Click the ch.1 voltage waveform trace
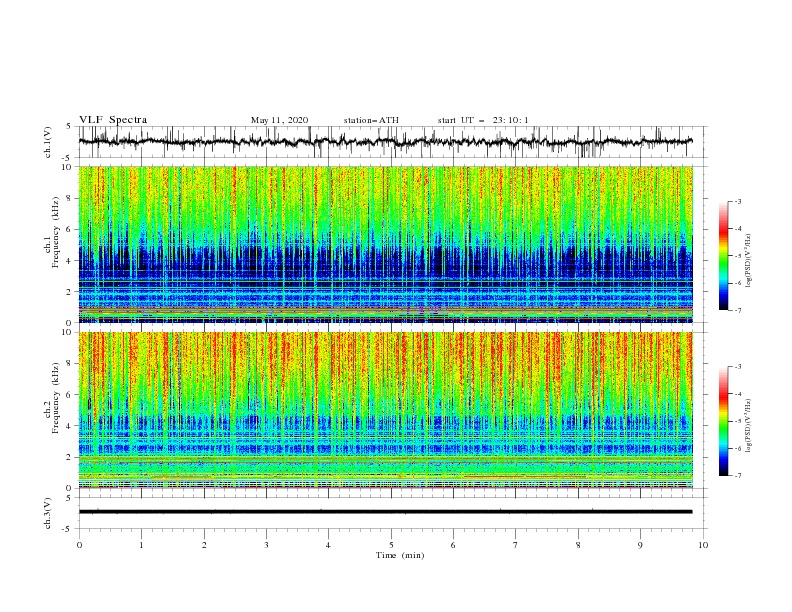The height and width of the screenshot is (612, 792). point(385,142)
